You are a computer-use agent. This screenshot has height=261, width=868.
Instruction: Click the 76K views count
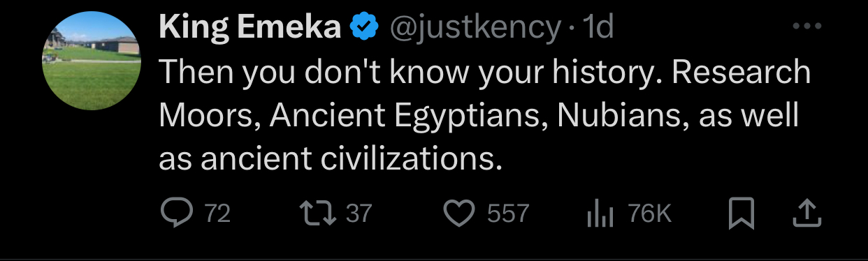(x=649, y=214)
